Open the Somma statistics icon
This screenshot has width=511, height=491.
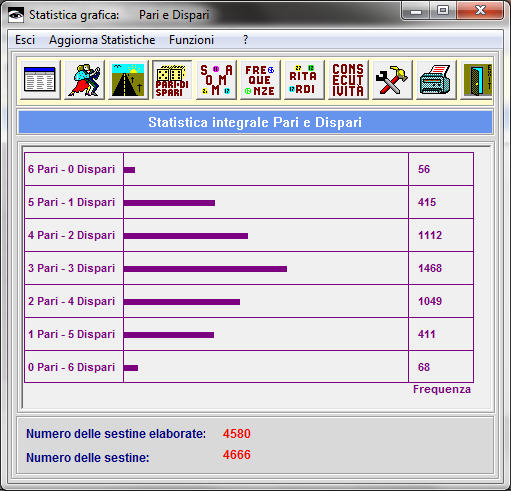point(216,80)
